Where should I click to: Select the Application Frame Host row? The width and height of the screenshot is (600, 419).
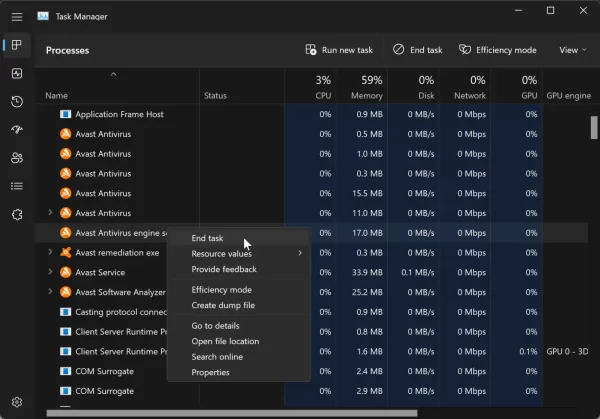pos(312,114)
